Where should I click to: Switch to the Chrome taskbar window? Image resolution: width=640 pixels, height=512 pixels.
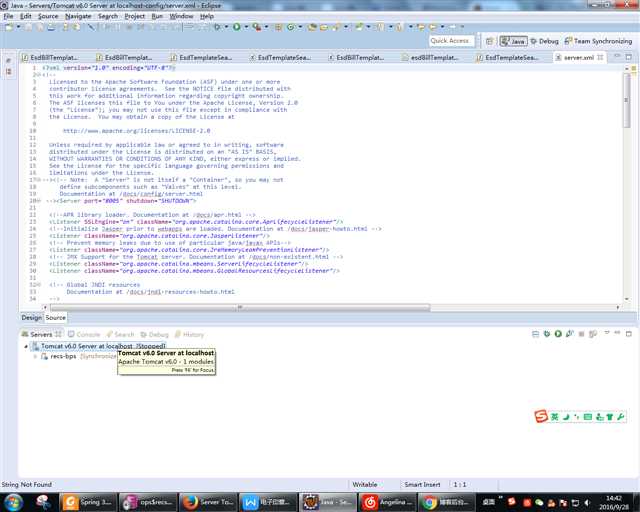click(447, 502)
